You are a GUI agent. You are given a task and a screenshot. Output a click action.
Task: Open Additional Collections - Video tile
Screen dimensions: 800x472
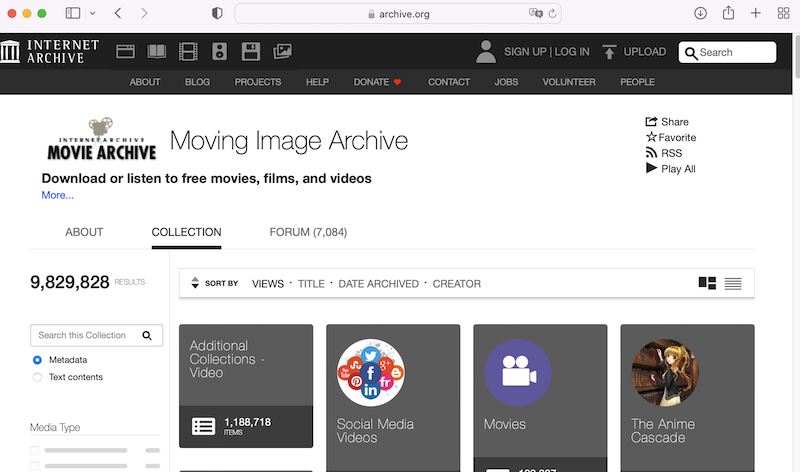point(246,386)
